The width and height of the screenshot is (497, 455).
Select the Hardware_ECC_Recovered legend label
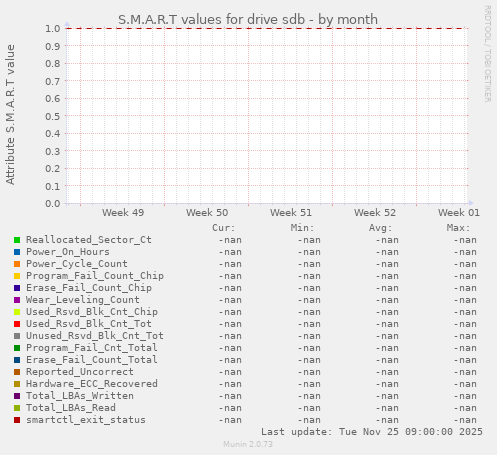(x=92, y=384)
